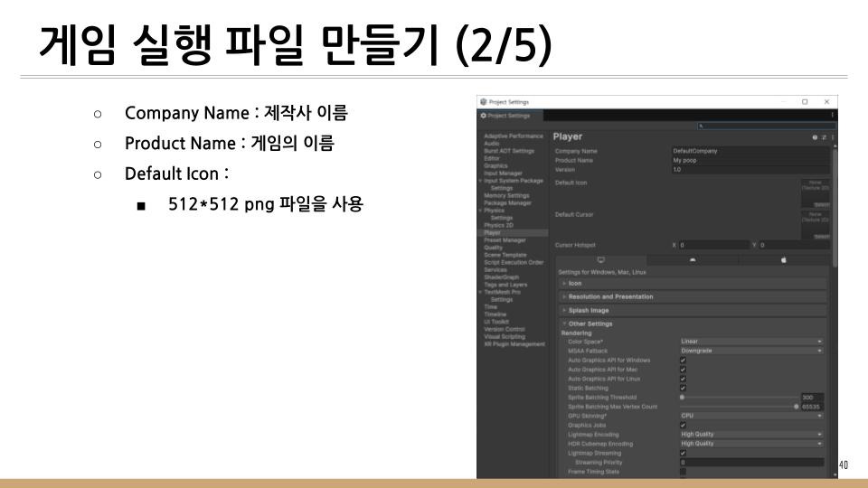
Task: Toggle Auto Graphics API for Linux
Action: tap(683, 379)
